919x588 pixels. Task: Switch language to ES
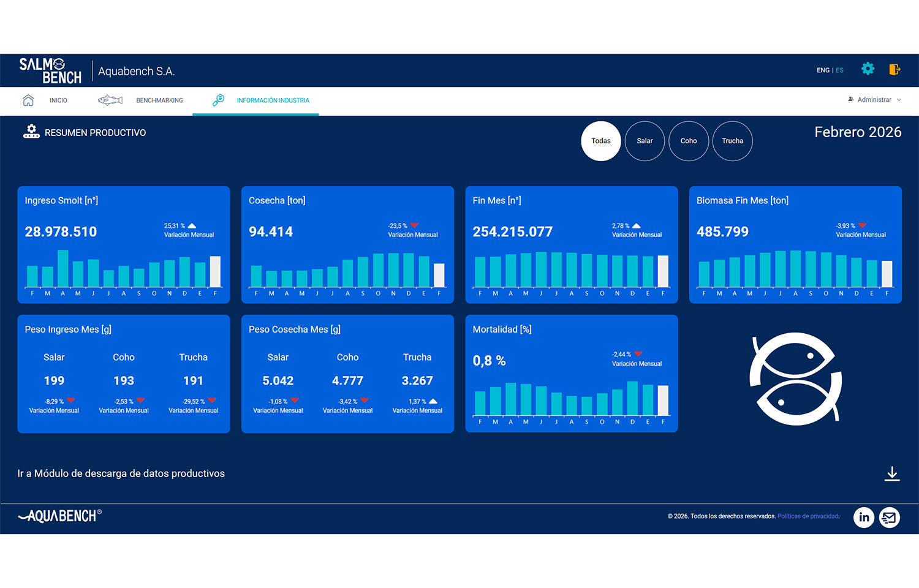[840, 70]
